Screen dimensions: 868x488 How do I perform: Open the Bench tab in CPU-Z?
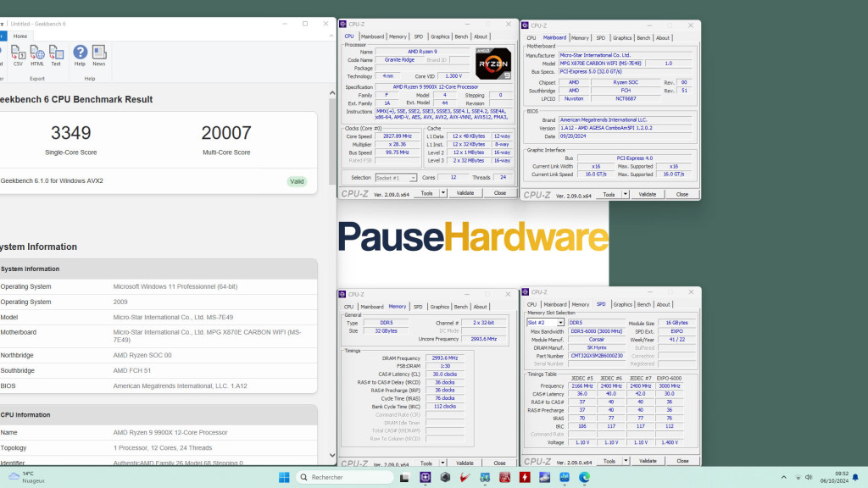[460, 36]
